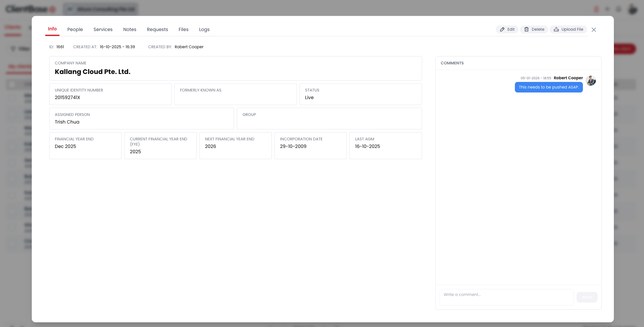Click the trash icon on the Delete button
The width and height of the screenshot is (644, 327).
point(526,29)
